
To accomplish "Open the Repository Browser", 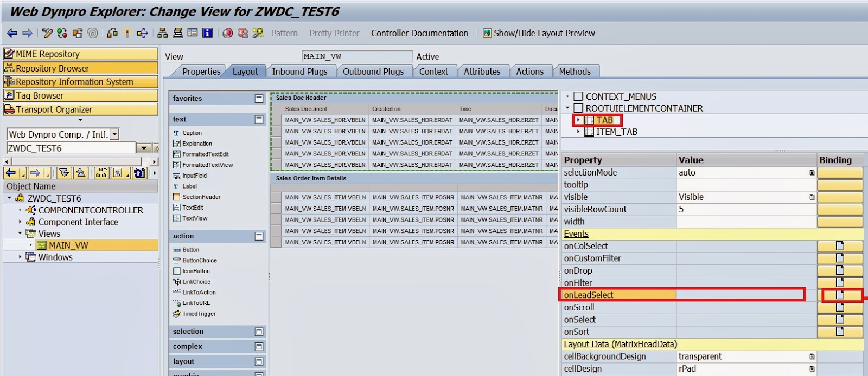I will (80, 68).
